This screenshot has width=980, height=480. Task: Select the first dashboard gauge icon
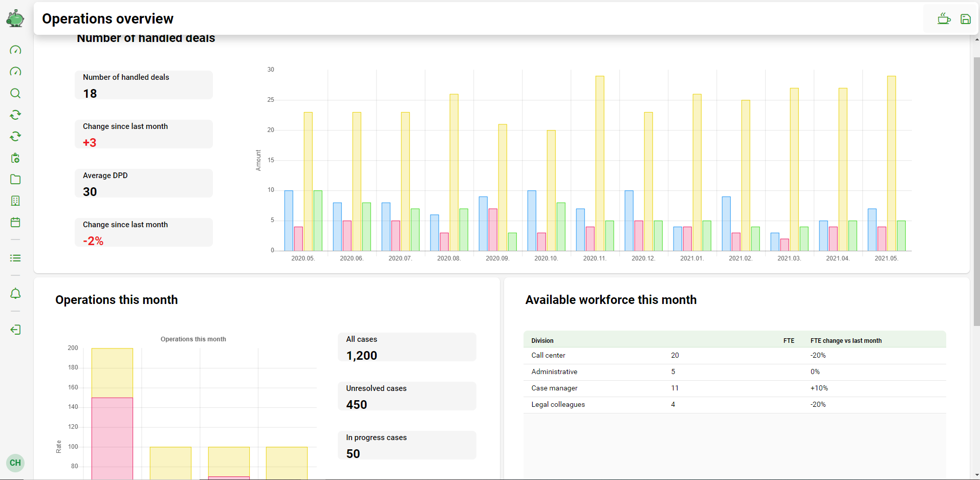tap(15, 50)
